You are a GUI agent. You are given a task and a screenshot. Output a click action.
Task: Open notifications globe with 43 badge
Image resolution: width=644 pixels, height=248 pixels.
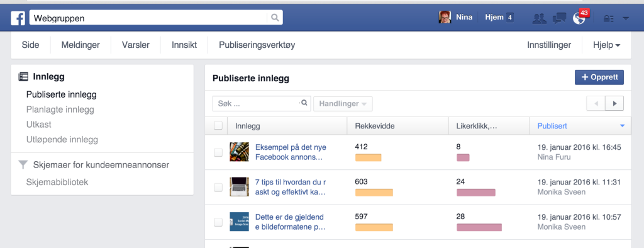[x=579, y=18]
